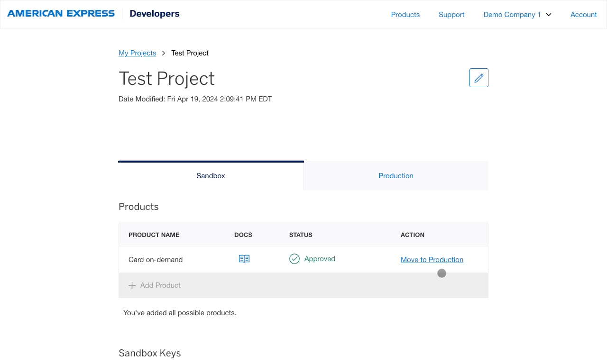Select the chevron arrow beside Demo Company 1
This screenshot has width=607, height=364.
[549, 15]
